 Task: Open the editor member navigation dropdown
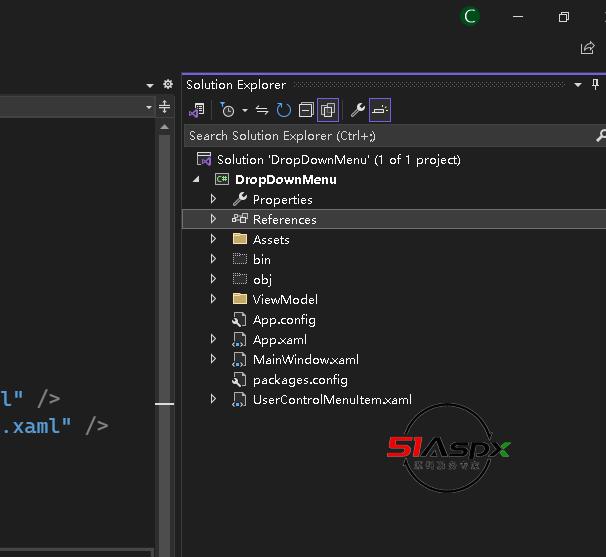point(149,107)
